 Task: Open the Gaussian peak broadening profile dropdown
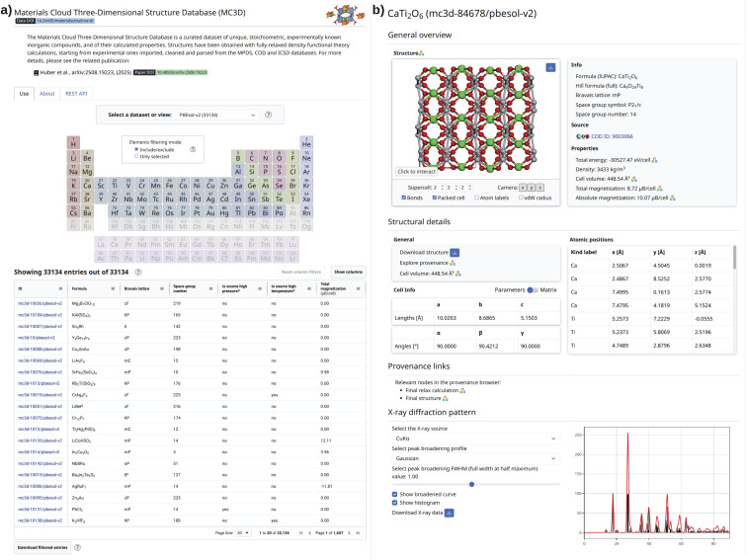click(x=475, y=458)
